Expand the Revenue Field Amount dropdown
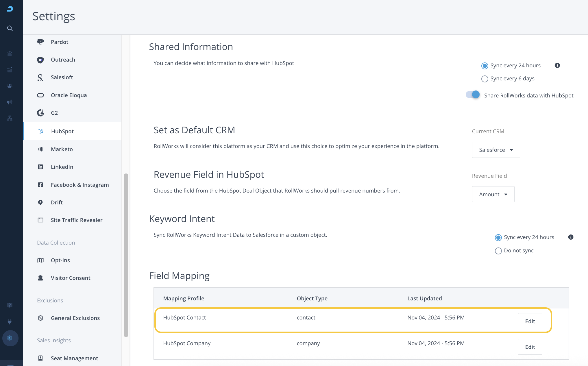The height and width of the screenshot is (366, 588). point(493,194)
